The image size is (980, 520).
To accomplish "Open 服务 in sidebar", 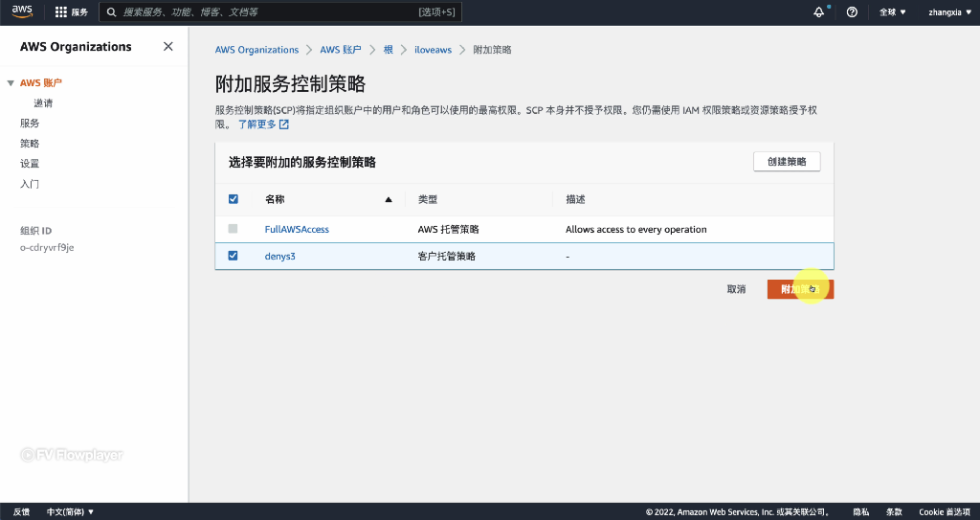I will click(30, 124).
